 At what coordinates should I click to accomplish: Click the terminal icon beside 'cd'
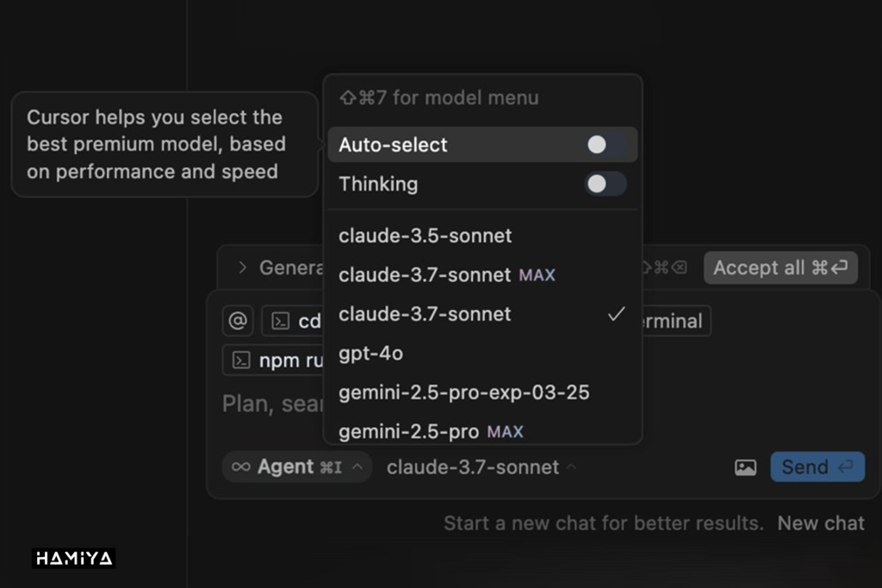281,321
